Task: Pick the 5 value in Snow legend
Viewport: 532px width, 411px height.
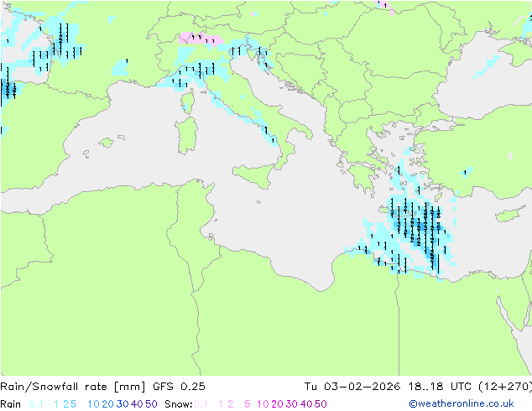Action: pyautogui.click(x=248, y=404)
